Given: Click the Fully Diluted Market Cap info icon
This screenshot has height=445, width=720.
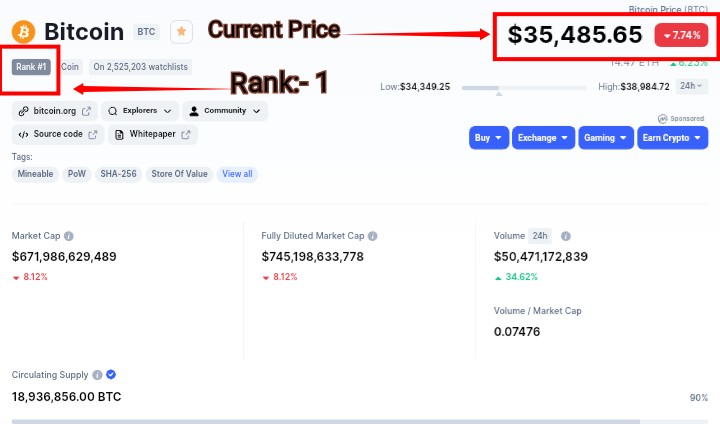Looking at the screenshot, I should [373, 236].
